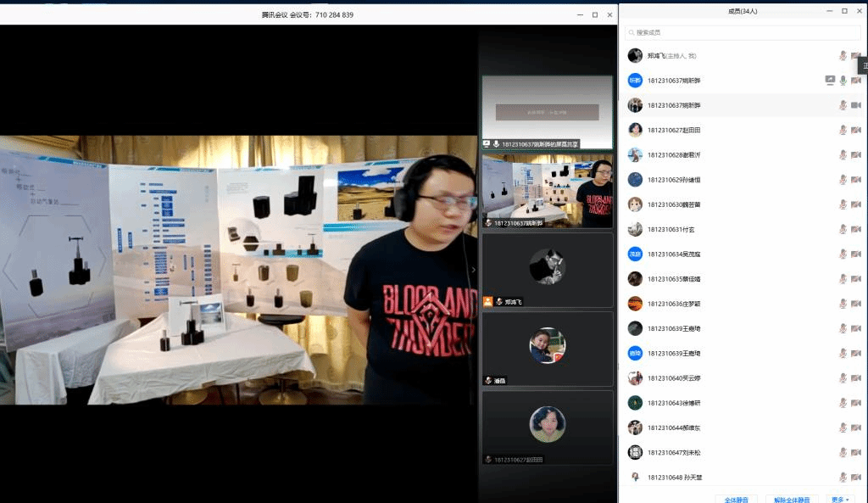Click camera icon for 1812310628谢毅沂
The height and width of the screenshot is (503, 868).
click(x=855, y=155)
